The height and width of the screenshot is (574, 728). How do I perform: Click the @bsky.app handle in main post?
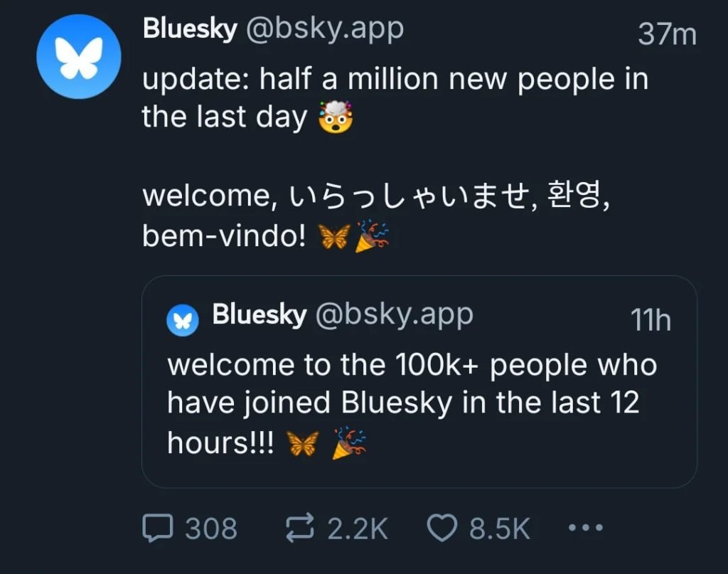coord(324,30)
